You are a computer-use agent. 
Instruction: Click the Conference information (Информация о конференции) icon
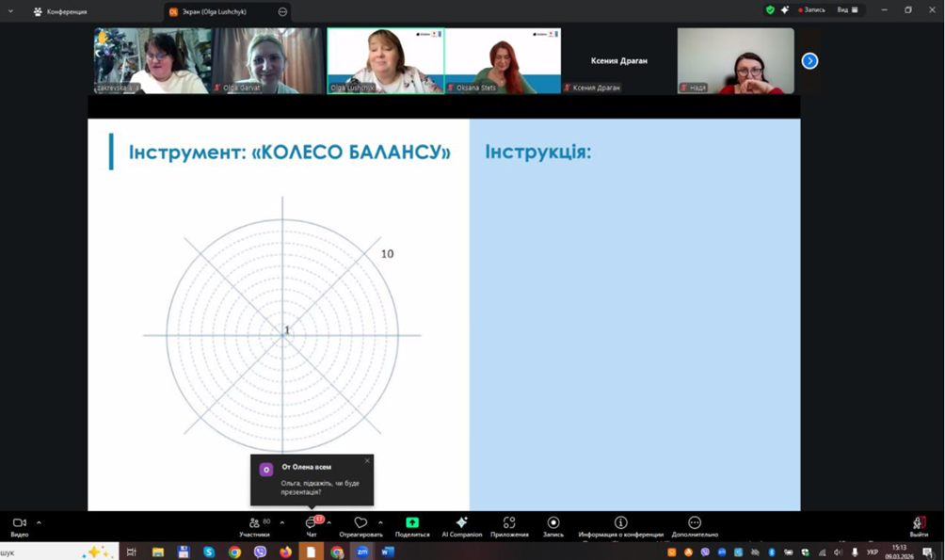click(620, 522)
